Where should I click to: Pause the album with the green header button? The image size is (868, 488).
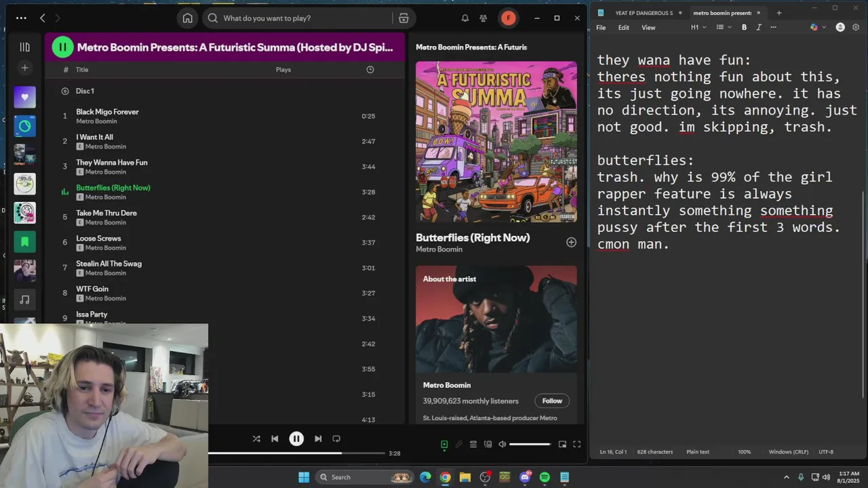click(x=62, y=47)
